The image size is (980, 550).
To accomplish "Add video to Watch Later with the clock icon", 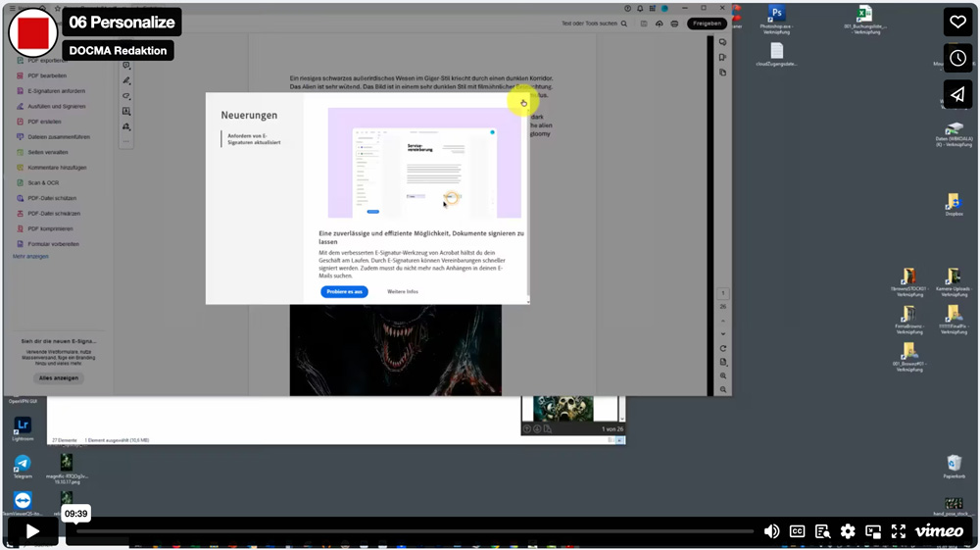I will (957, 58).
